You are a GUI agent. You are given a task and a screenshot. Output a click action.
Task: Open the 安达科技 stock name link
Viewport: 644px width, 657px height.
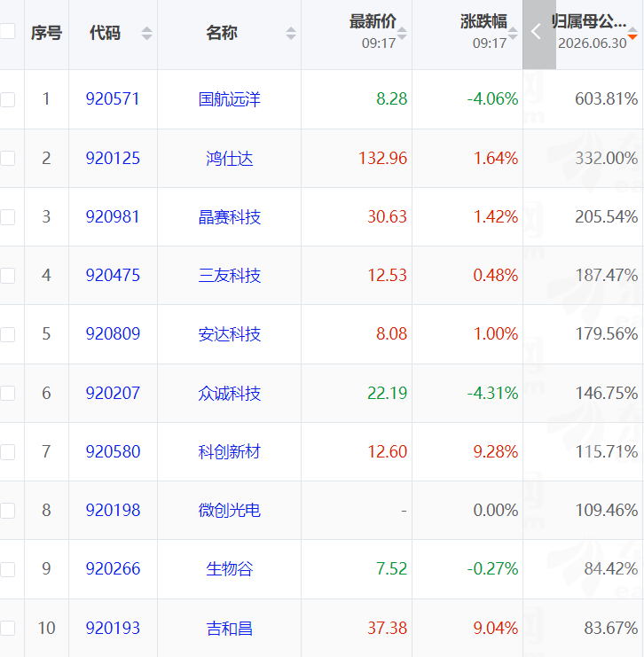click(230, 334)
